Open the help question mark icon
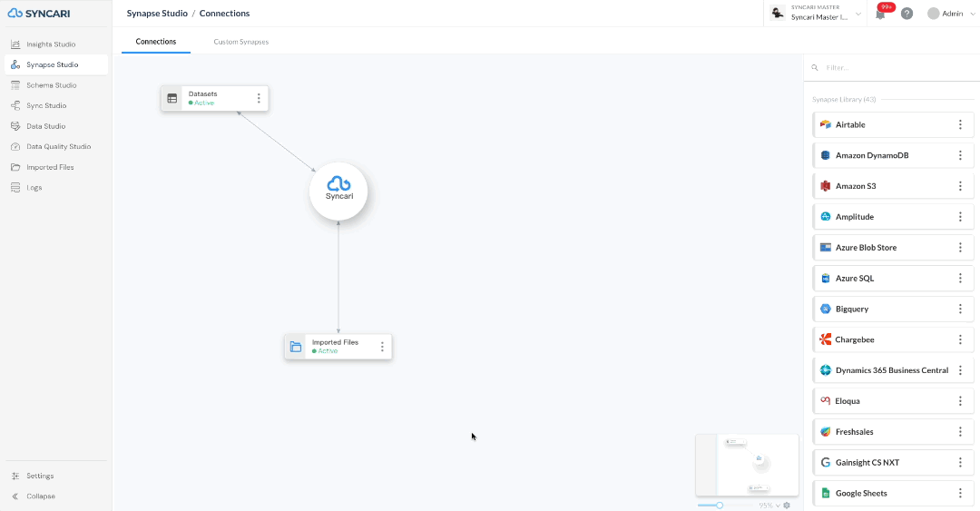 point(906,14)
